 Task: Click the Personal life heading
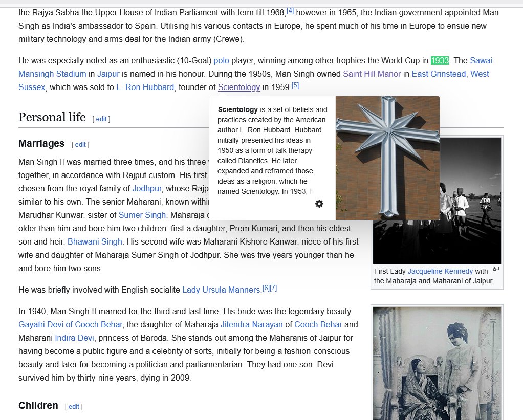(52, 117)
